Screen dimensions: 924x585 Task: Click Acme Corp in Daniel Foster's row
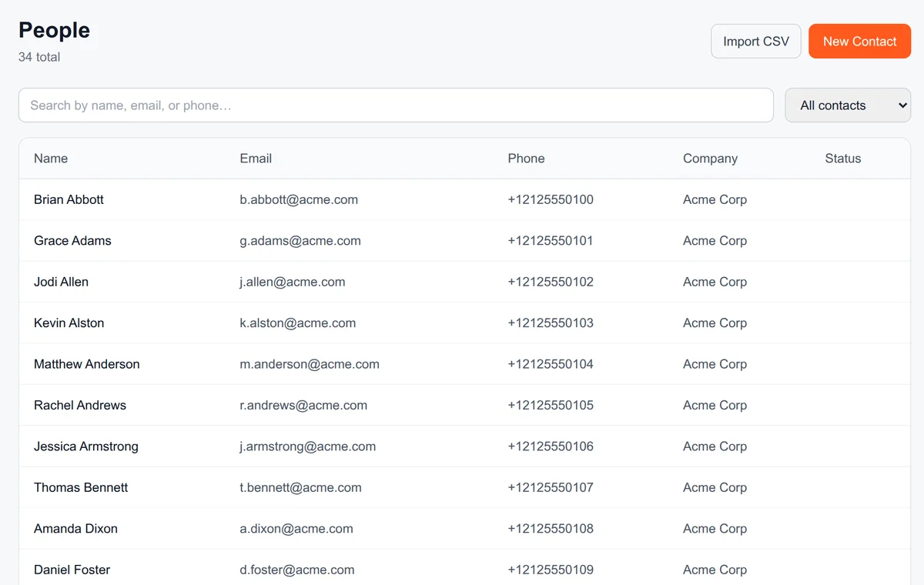coord(715,570)
